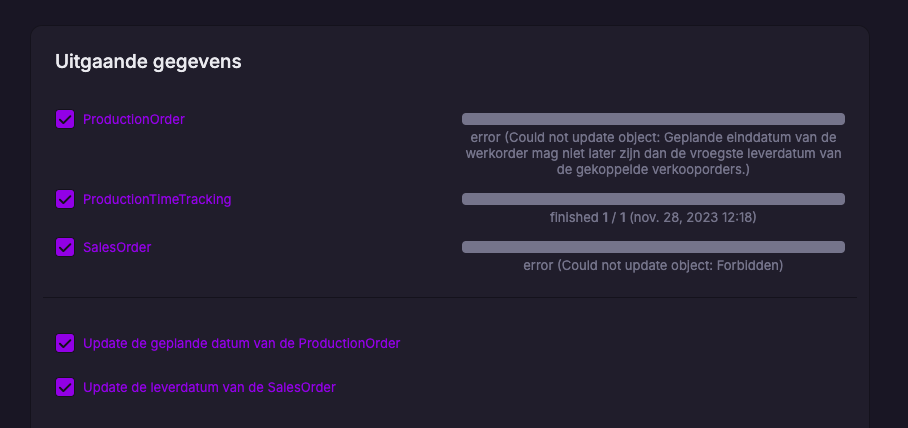Click the 'Uitgaande gegevens' heading
The width and height of the screenshot is (908, 428).
point(148,62)
